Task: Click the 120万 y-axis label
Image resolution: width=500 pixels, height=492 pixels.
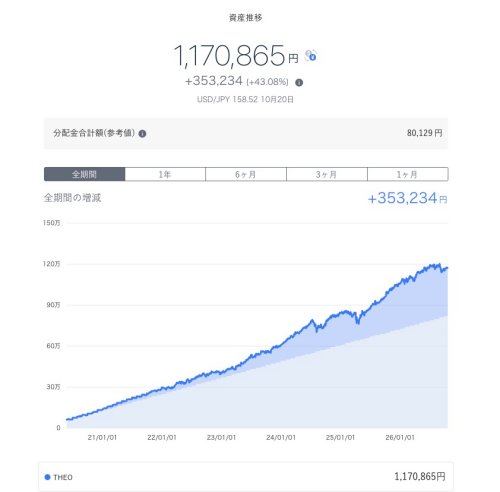Action: point(51,264)
